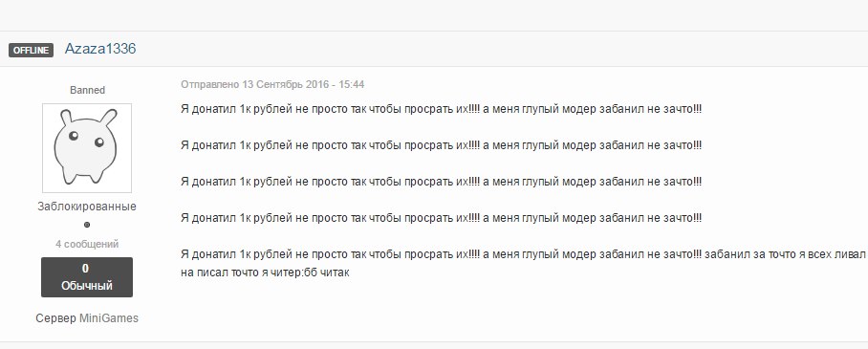
Task: Click the Сервер label in the user panel
Action: pyautogui.click(x=55, y=318)
